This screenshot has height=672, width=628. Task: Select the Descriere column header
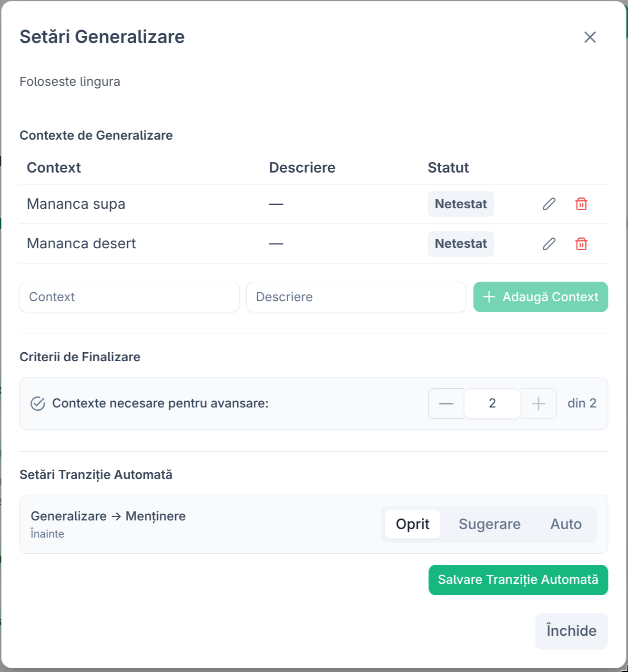point(302,167)
